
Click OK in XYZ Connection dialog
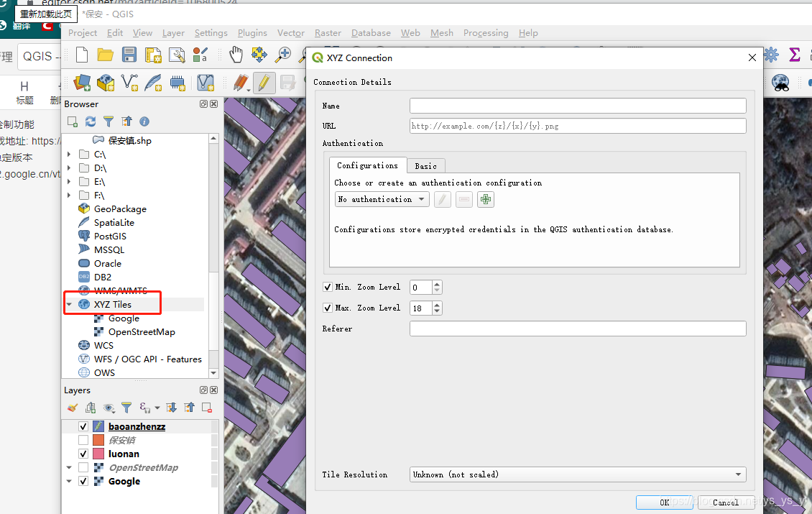665,502
